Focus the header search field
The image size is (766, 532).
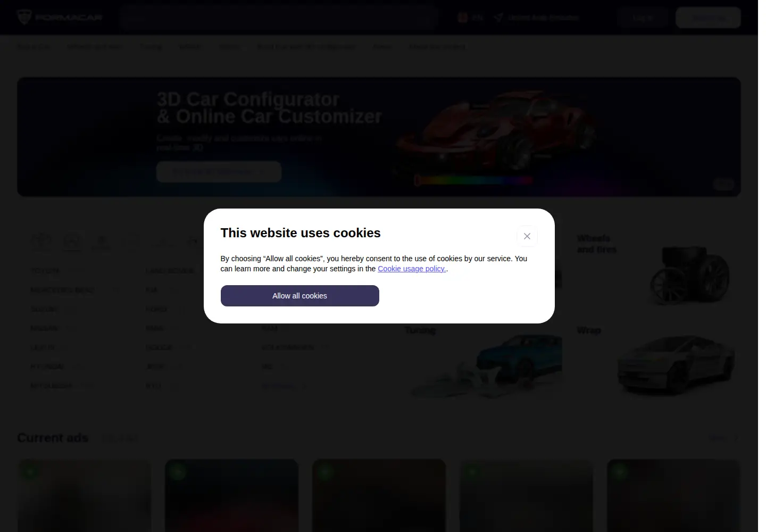click(x=279, y=18)
